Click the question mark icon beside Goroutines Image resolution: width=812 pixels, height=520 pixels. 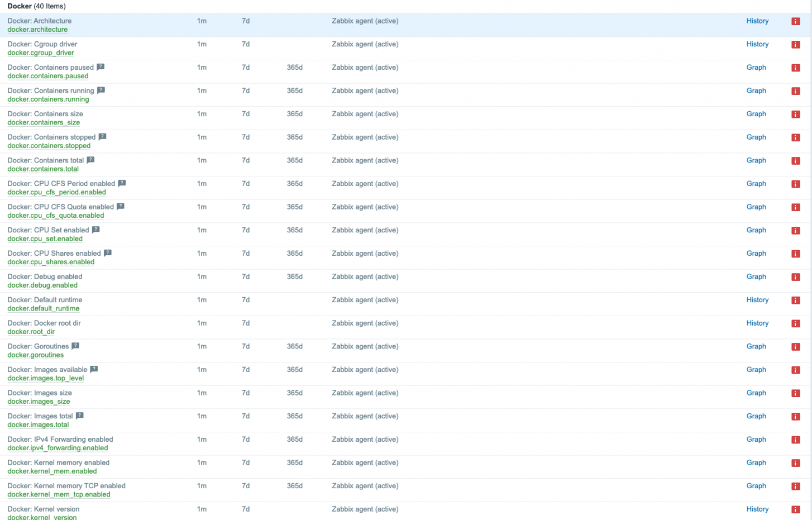[x=75, y=346]
